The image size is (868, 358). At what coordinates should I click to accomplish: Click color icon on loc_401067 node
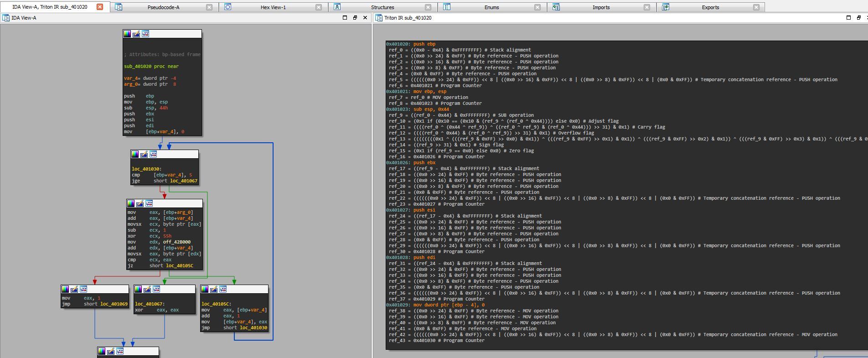[138, 289]
